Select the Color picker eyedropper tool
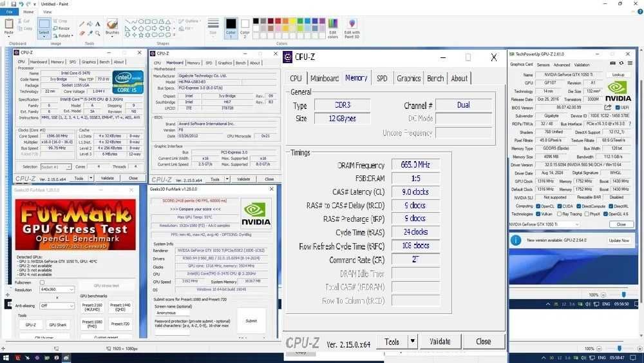The width and height of the screenshot is (644, 363). point(90,33)
